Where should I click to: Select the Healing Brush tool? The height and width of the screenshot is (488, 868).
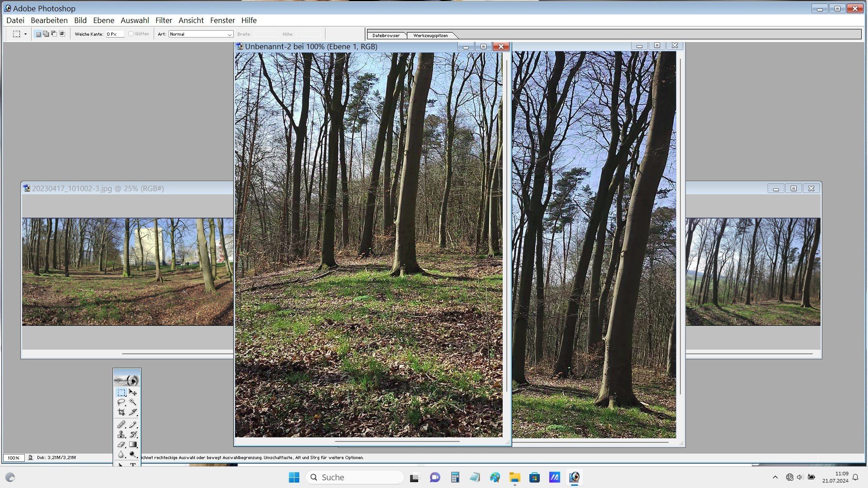(x=121, y=425)
